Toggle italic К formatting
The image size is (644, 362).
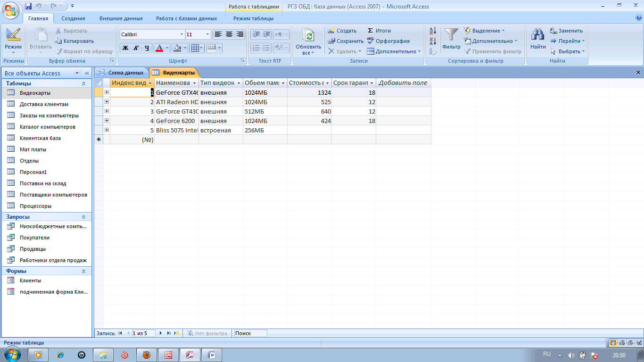pos(136,48)
